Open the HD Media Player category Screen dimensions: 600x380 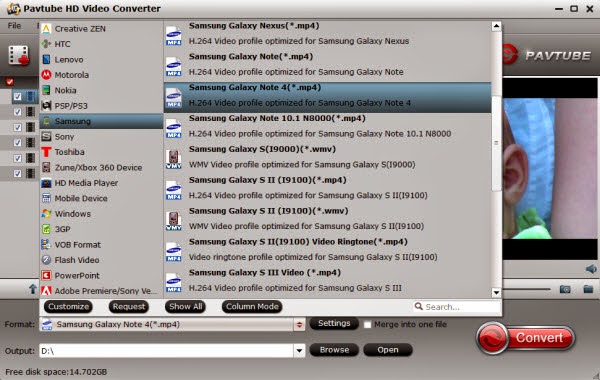[x=101, y=183]
